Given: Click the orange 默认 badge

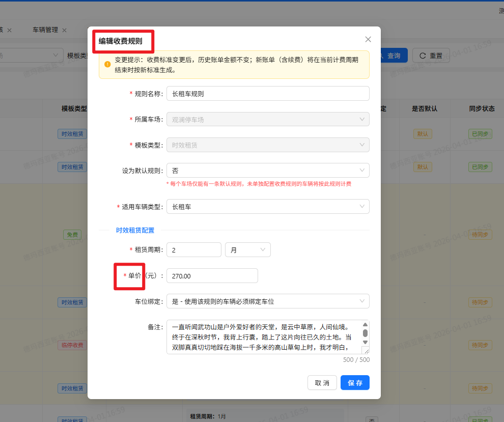Looking at the screenshot, I should click(423, 134).
